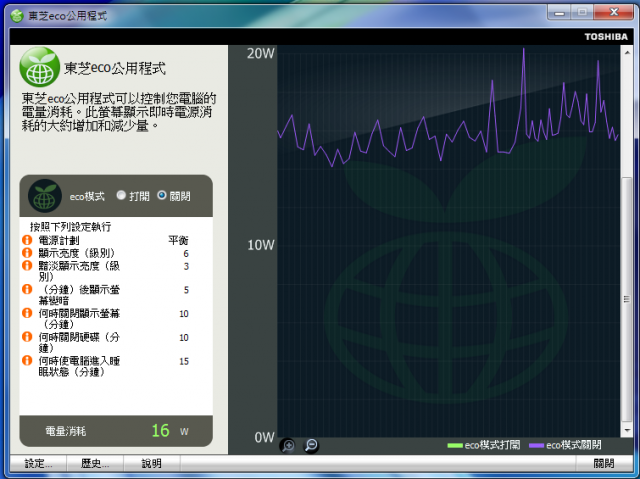Click the eco模式打開 green legend entry
Viewport: 640px width, 479px height.
pyautogui.click(x=484, y=445)
